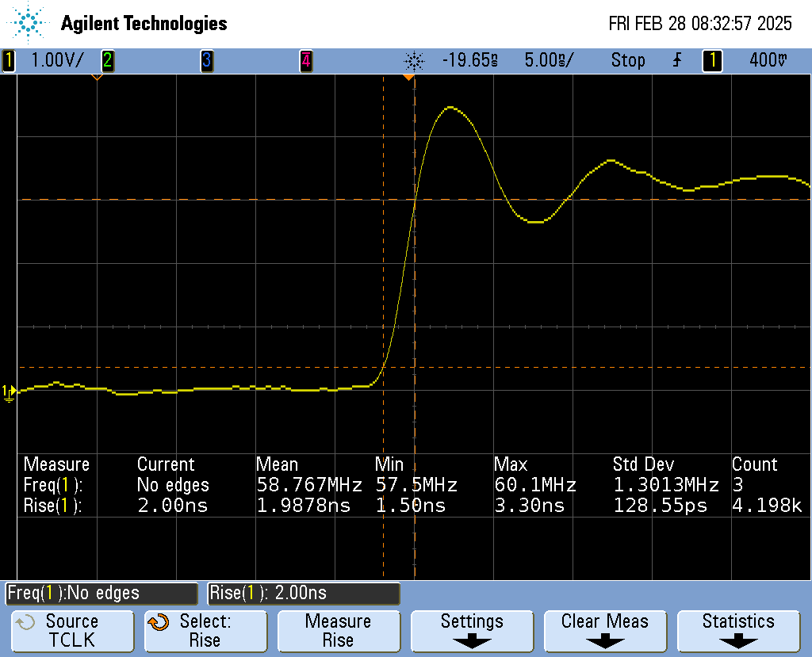This screenshot has height=657, width=812.
Task: Click the rising edge trigger slope icon
Action: coord(676,60)
